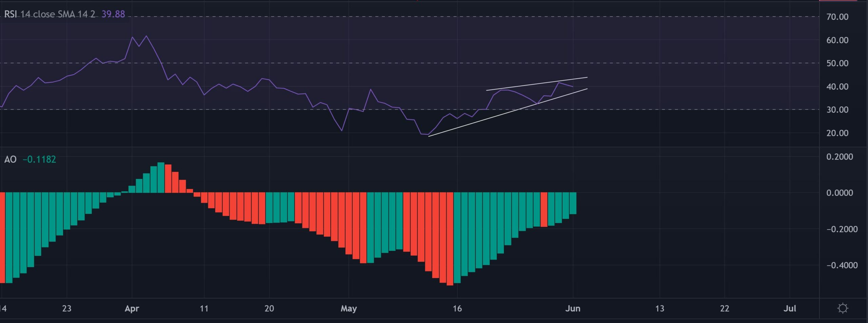This screenshot has width=868, height=323.
Task: Click the tallest green AO bar in April
Action: pyautogui.click(x=161, y=178)
